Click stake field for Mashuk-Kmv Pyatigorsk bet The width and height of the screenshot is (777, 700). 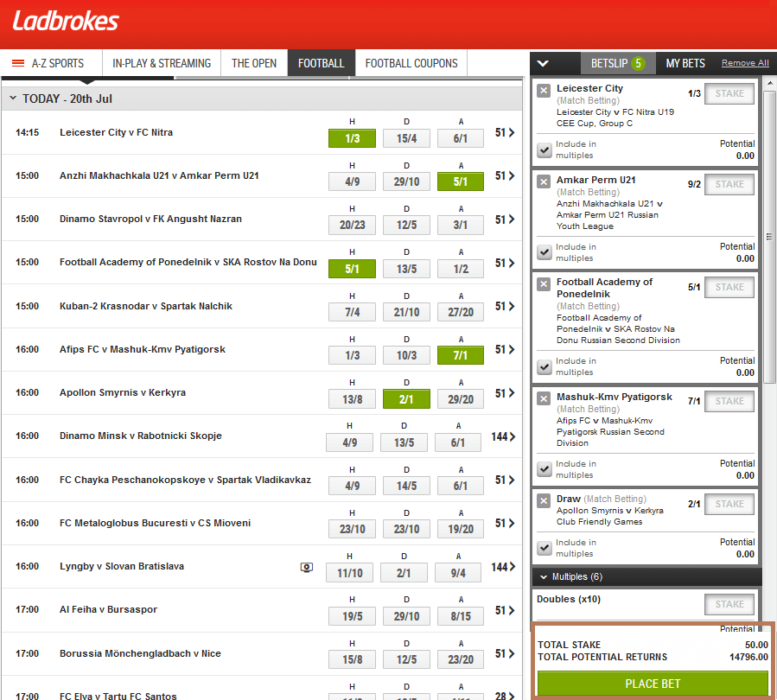coord(729,401)
